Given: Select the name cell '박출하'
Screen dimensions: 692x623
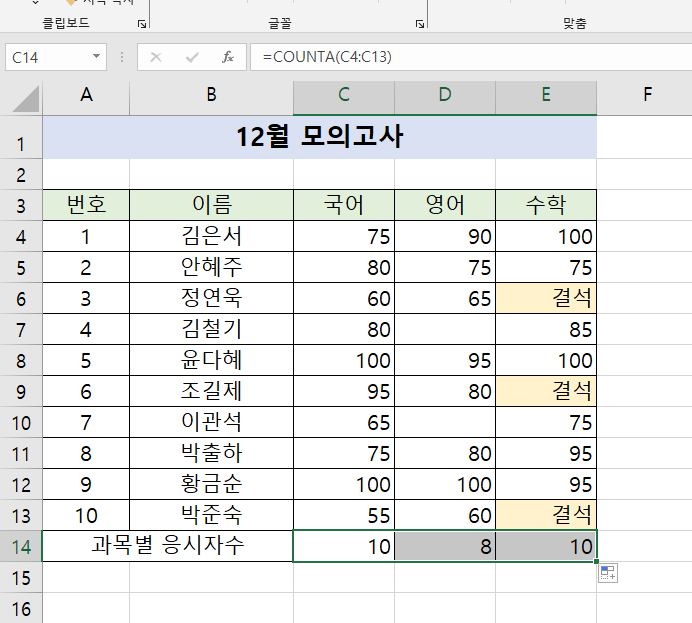Looking at the screenshot, I should pyautogui.click(x=211, y=453).
